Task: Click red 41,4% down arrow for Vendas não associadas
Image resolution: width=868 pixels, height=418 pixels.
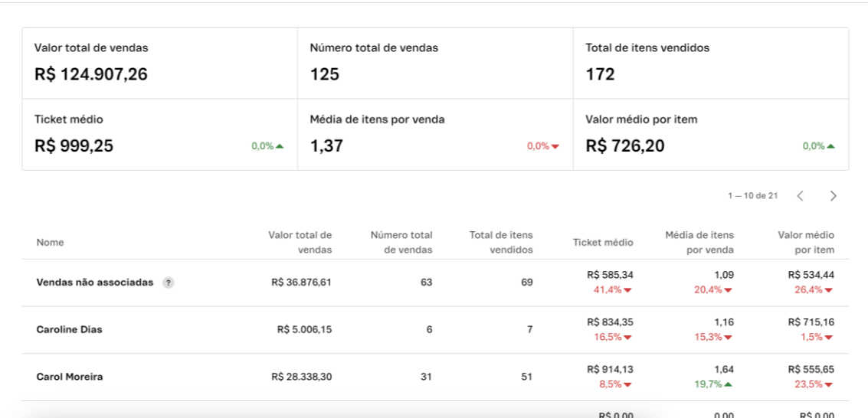Action: click(x=627, y=290)
